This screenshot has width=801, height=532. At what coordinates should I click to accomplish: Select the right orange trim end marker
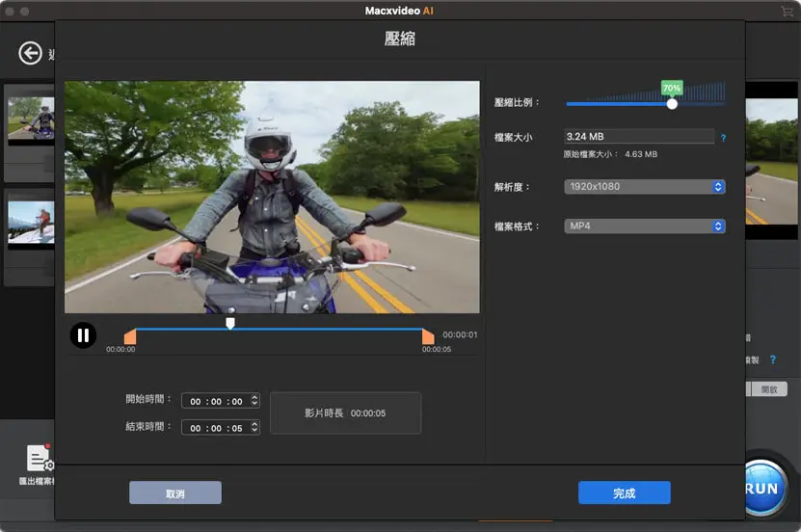click(x=427, y=336)
